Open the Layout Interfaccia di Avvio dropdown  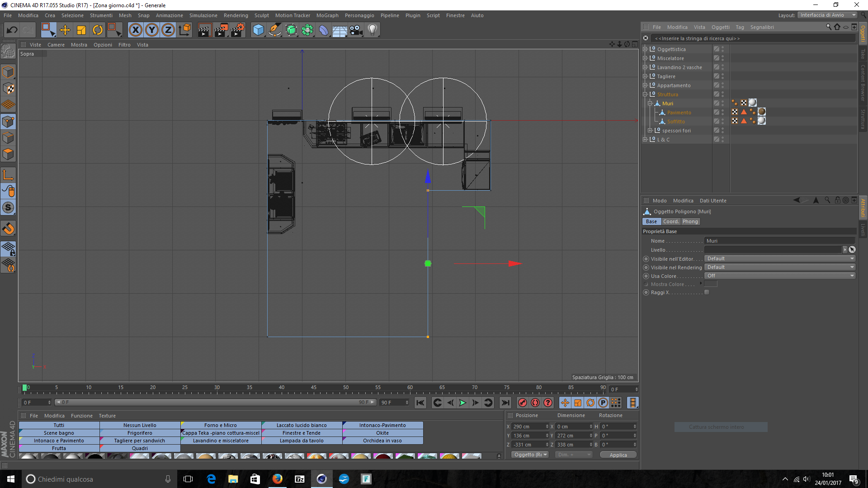pyautogui.click(x=828, y=15)
